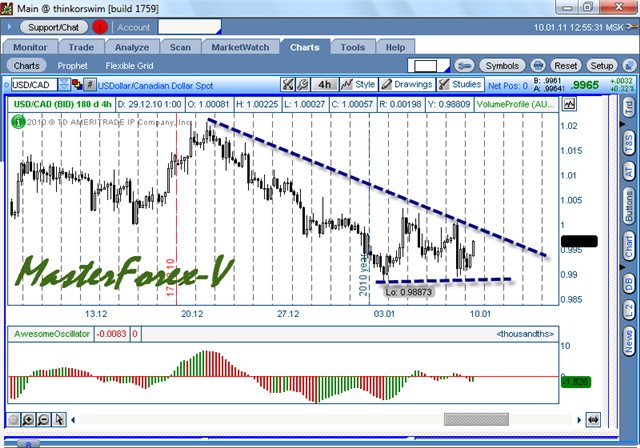Image resolution: width=640 pixels, height=448 pixels.
Task: Switch to the MarketWatch tab
Action: tap(240, 47)
